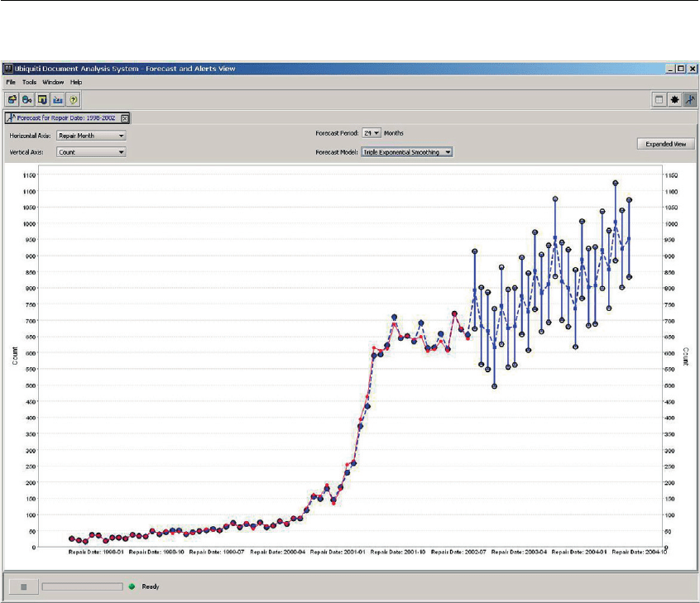Switch to the table view icon at top right
The height and width of the screenshot is (603, 700).
tap(659, 99)
